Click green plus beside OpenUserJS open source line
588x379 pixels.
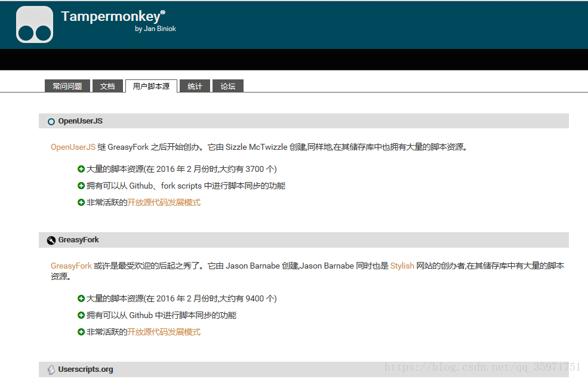point(81,202)
